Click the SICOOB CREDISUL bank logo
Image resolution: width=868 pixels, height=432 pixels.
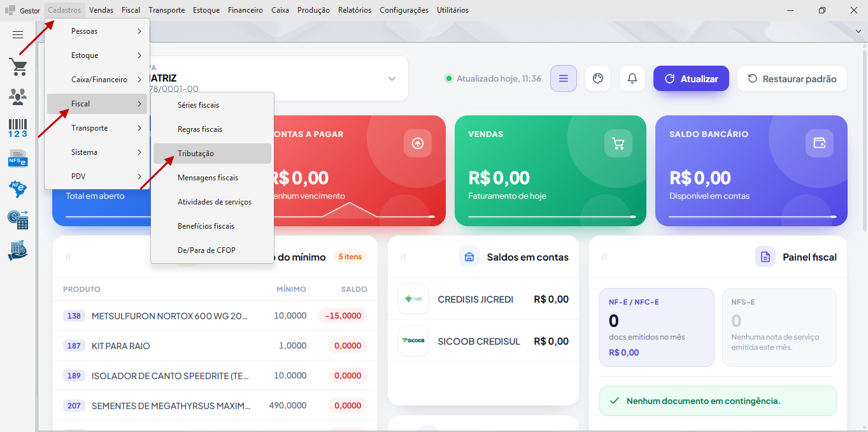click(413, 341)
